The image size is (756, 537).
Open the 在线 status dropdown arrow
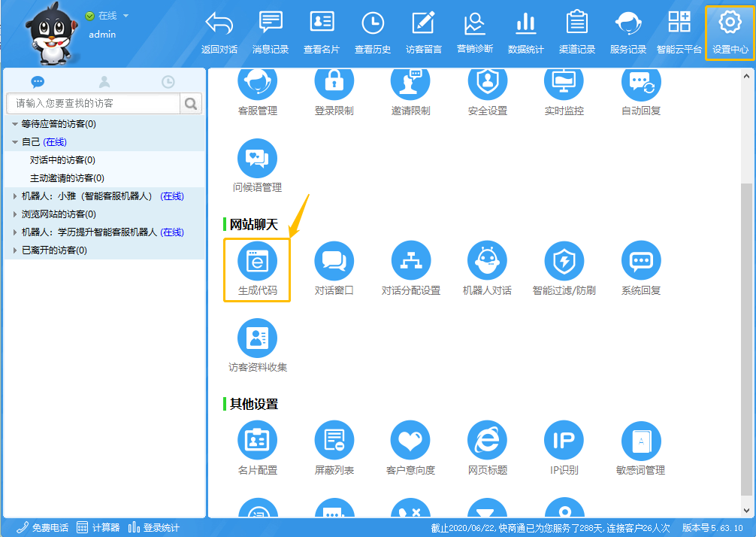[125, 16]
